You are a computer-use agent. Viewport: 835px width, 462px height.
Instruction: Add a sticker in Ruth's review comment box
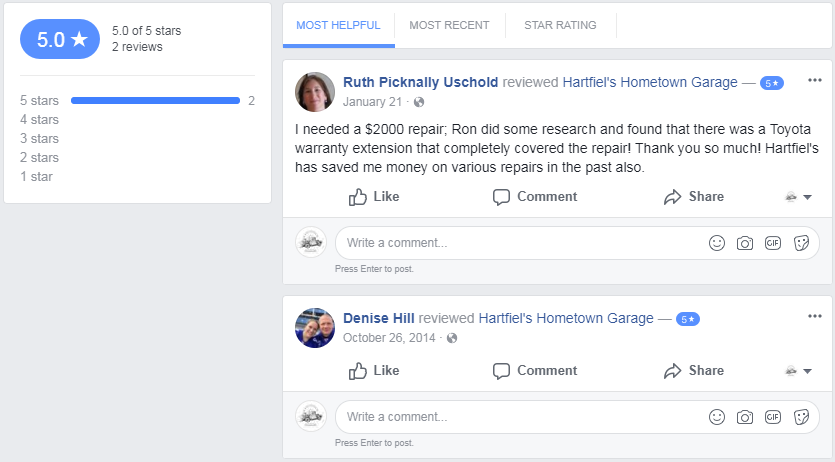click(801, 243)
